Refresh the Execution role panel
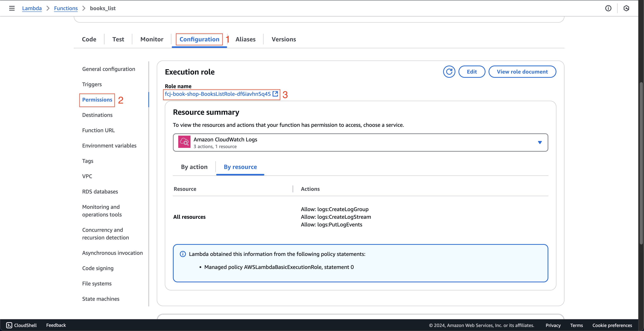The height and width of the screenshot is (331, 644). click(x=449, y=72)
